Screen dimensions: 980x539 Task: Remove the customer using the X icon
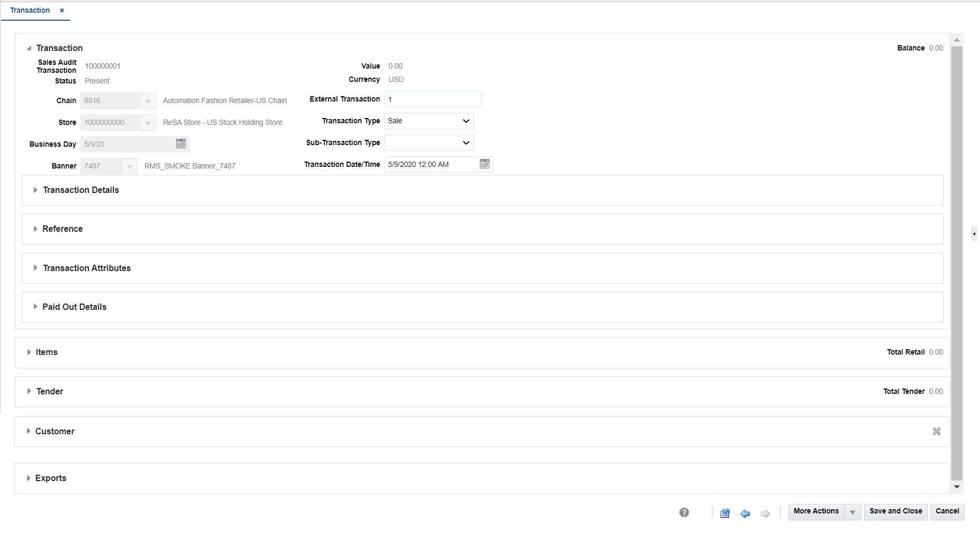coord(936,431)
